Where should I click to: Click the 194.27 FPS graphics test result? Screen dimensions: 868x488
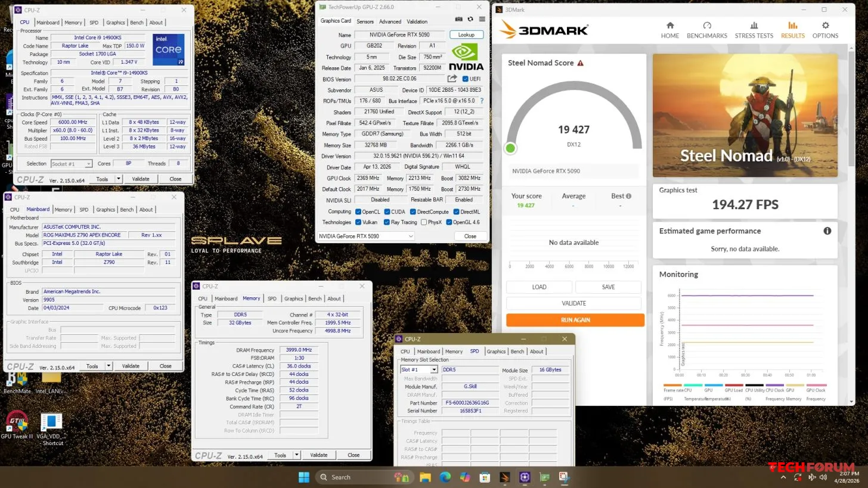pos(745,204)
